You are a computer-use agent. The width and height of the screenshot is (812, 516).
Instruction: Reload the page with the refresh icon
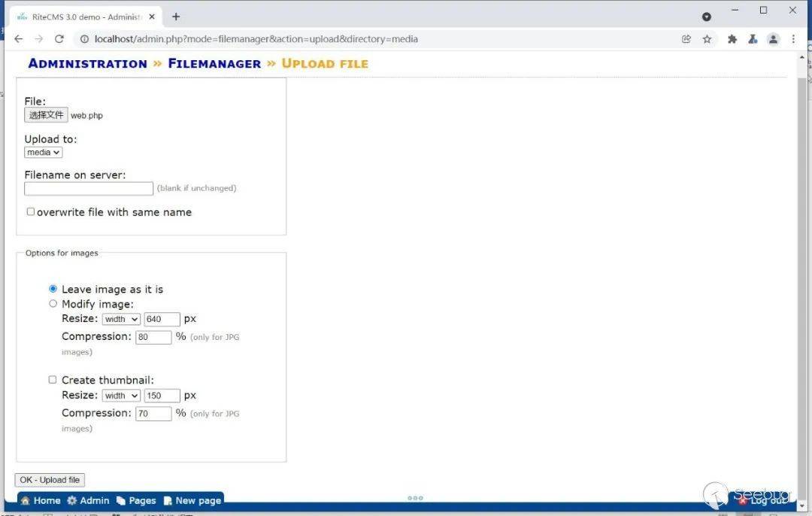pyautogui.click(x=59, y=39)
